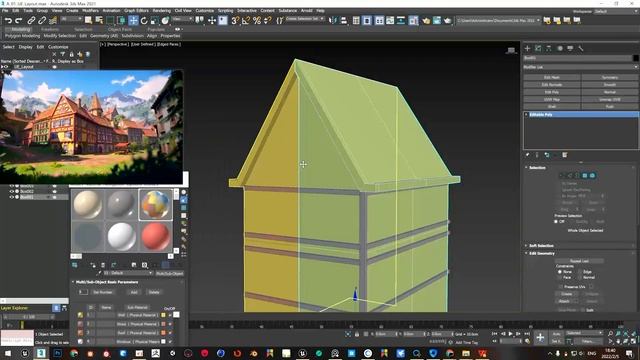
Task: Click the object color swatch beside name field
Action: click(x=636, y=58)
